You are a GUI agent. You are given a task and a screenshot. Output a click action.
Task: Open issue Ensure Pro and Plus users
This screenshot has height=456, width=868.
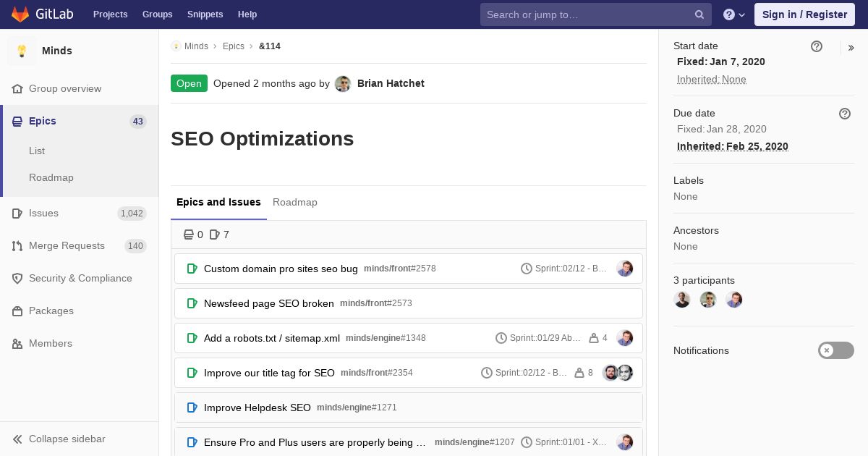[x=315, y=442]
